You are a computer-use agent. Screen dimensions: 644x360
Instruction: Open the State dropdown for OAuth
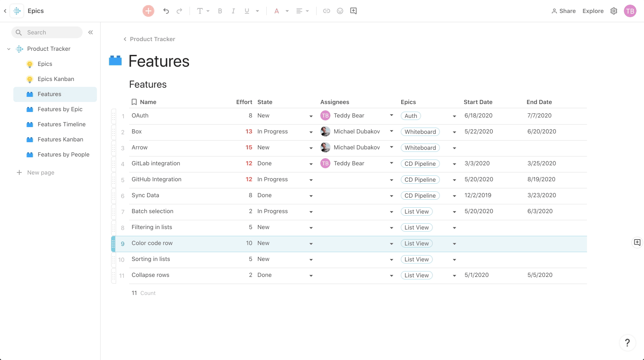tap(311, 116)
